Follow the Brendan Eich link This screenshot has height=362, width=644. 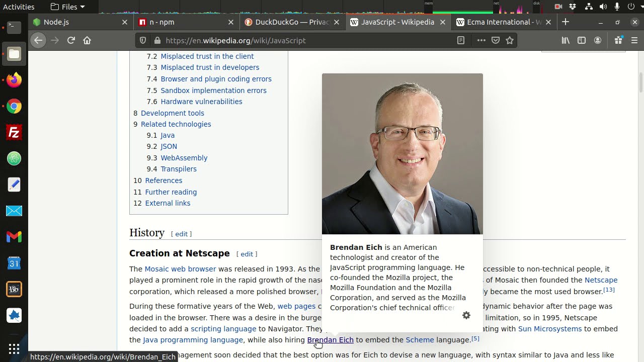click(331, 340)
